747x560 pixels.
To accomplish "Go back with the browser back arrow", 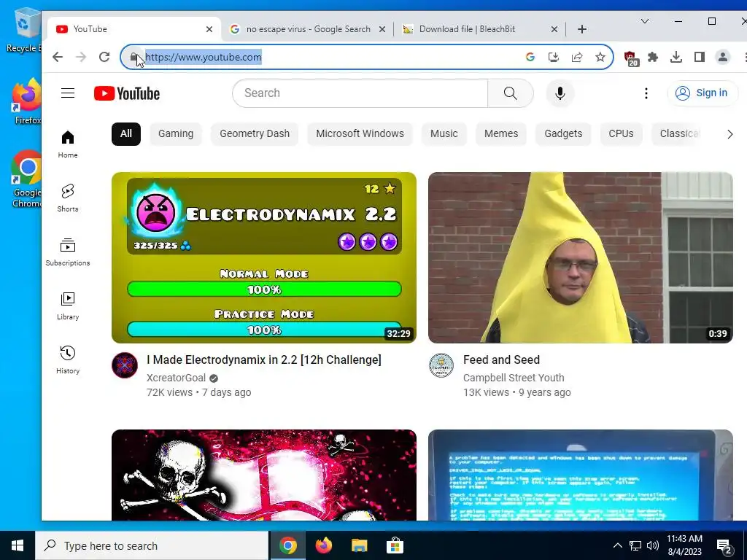I will pos(58,57).
